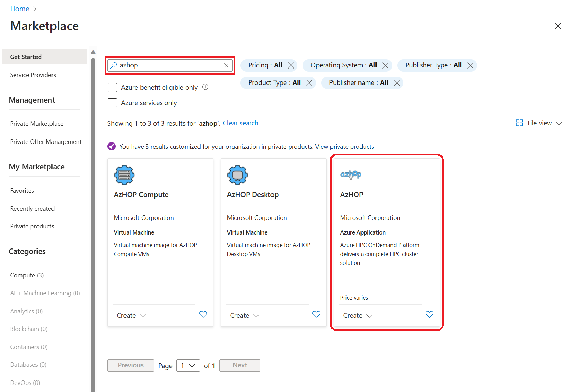Open the AzHOP Desktop title

253,195
